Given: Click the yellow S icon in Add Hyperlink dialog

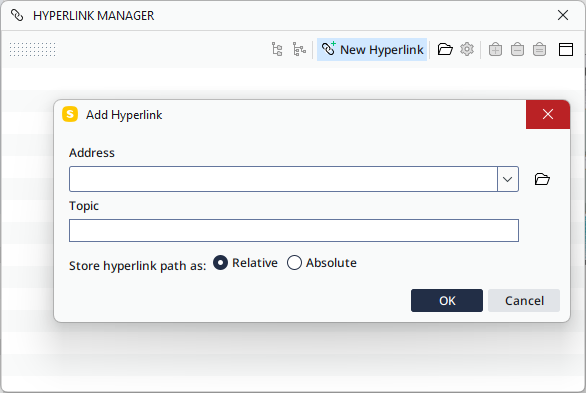Looking at the screenshot, I should [70, 114].
